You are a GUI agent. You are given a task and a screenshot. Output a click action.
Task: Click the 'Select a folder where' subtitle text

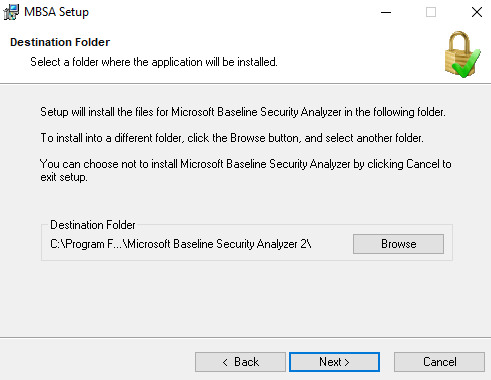click(154, 62)
